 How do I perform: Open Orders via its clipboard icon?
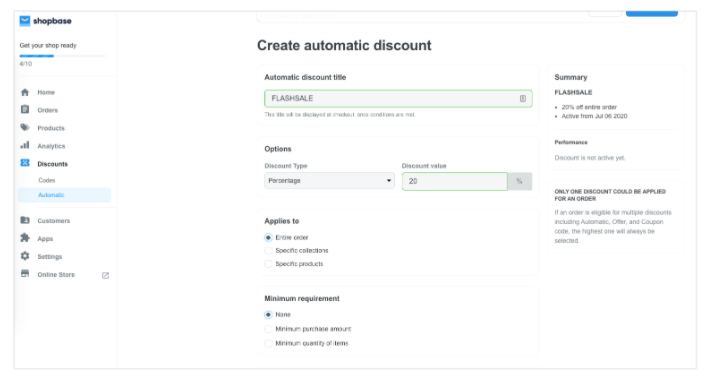pyautogui.click(x=25, y=109)
